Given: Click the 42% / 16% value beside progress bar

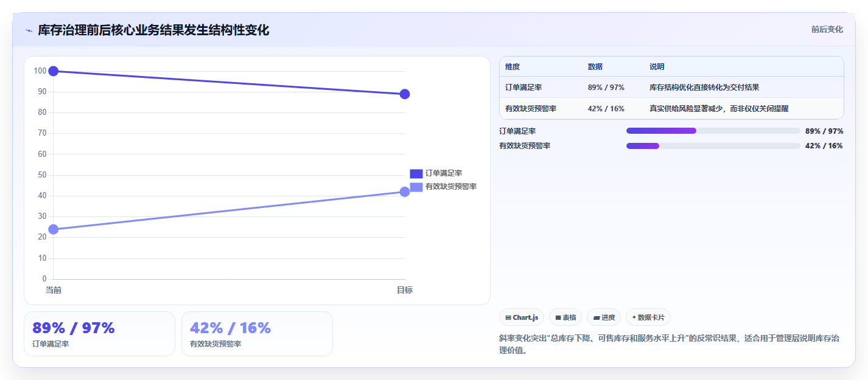Looking at the screenshot, I should (x=824, y=145).
